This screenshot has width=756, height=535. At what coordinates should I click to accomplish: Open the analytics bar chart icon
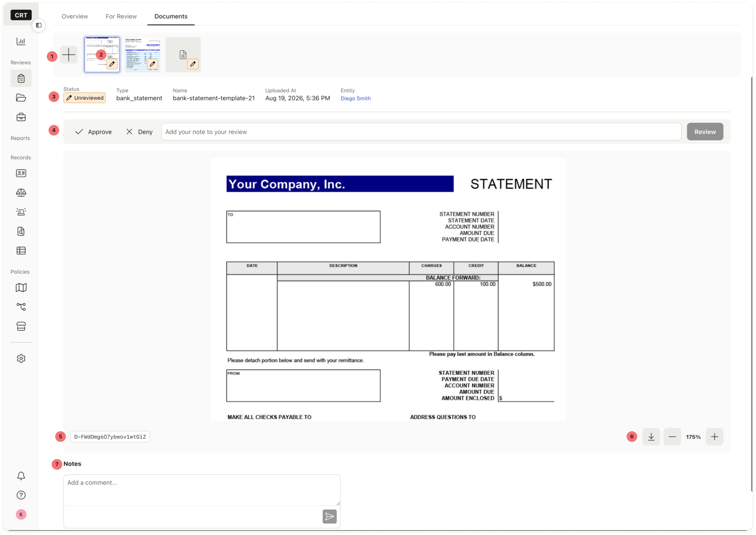tap(21, 41)
